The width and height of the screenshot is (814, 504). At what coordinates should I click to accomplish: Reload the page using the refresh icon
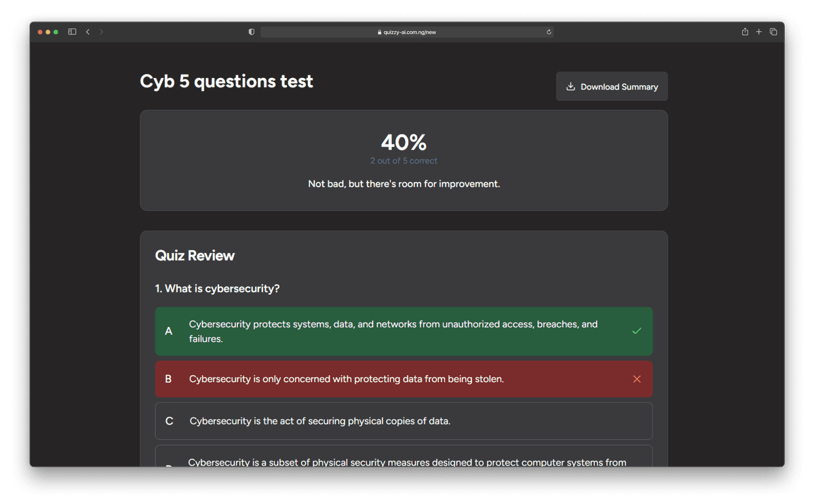[548, 31]
